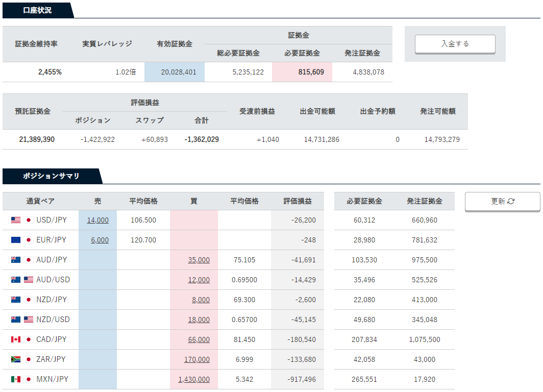Image resolution: width=543 pixels, height=392 pixels.
Task: Select the NZD/JPY currency pair label
Action: tap(52, 300)
